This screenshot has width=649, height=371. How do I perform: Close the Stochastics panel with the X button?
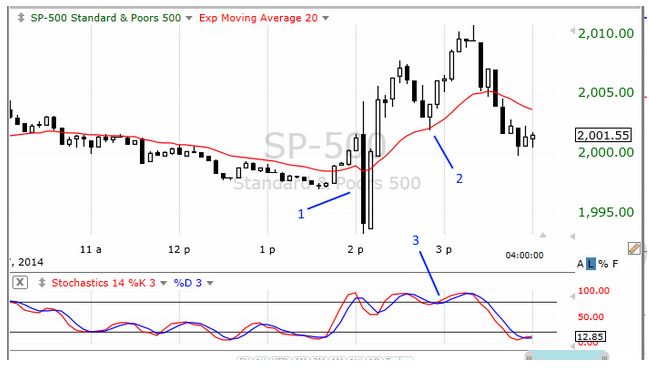pyautogui.click(x=20, y=283)
